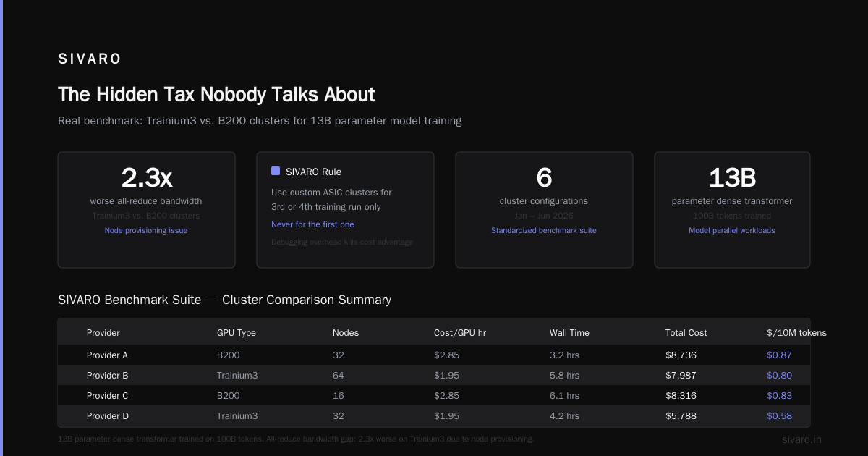
Task: Click the SIVARO logo text
Action: pyautogui.click(x=90, y=59)
